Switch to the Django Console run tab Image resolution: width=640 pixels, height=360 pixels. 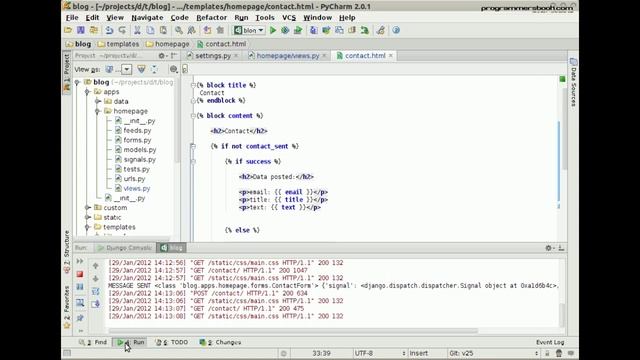(x=125, y=248)
